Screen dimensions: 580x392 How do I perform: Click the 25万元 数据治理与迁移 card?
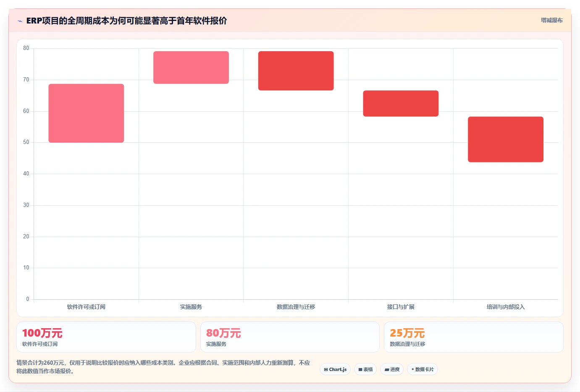coord(474,337)
